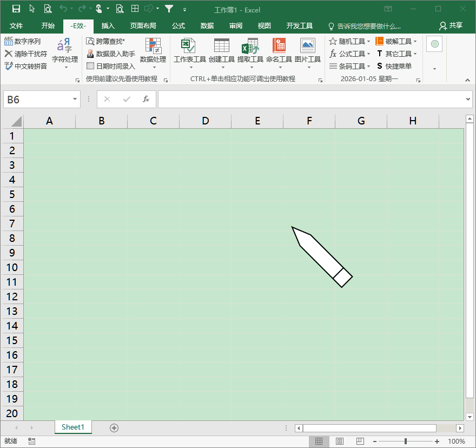Toggle Page Break Preview view
Screen dimensions: 476x448
tap(360, 442)
